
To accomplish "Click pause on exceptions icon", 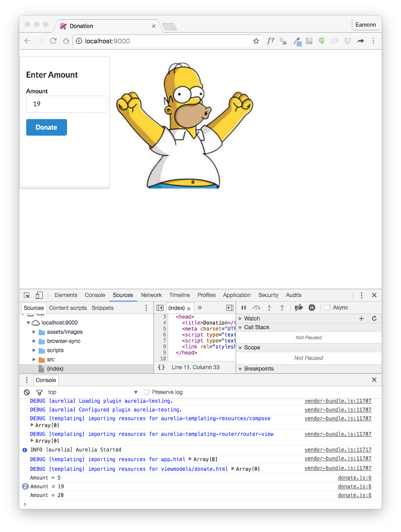I will tap(312, 308).
